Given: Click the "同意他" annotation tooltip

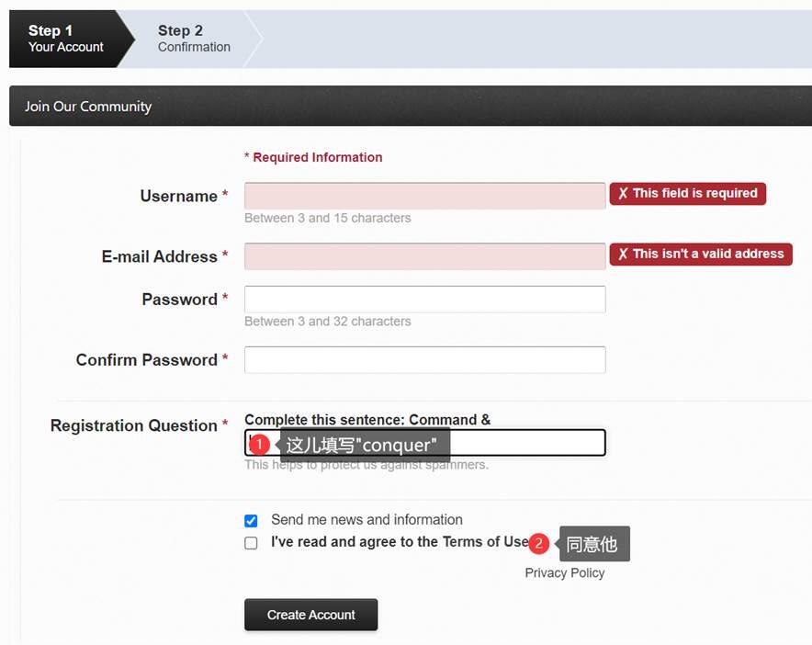Looking at the screenshot, I should click(x=593, y=544).
